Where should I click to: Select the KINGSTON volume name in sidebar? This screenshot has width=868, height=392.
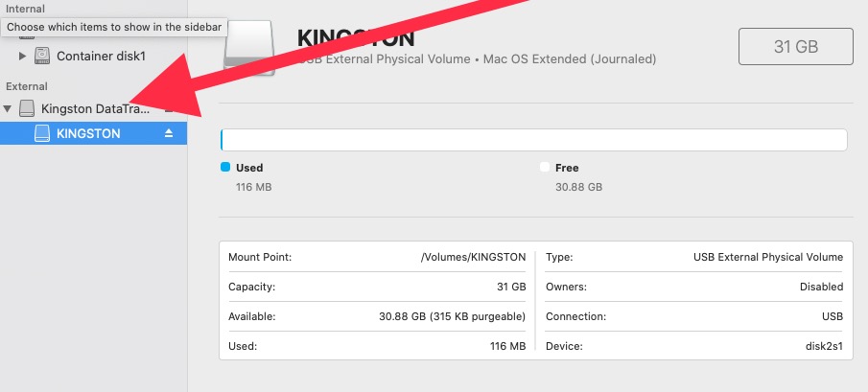click(88, 133)
